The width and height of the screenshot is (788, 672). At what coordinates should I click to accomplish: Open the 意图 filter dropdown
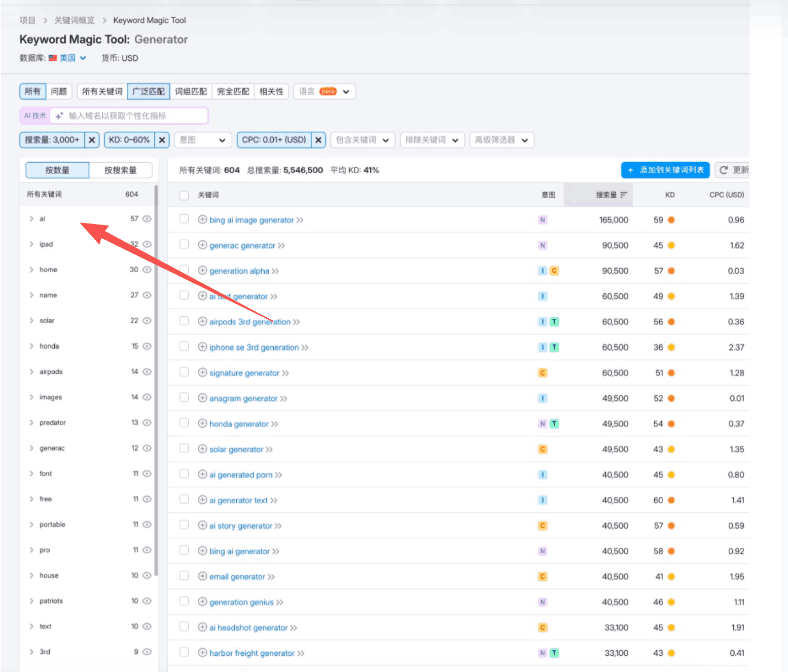click(203, 140)
